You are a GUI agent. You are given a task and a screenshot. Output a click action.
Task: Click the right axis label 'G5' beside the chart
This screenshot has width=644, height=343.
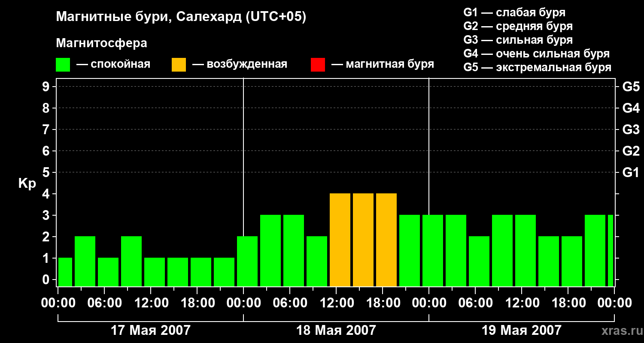(631, 87)
